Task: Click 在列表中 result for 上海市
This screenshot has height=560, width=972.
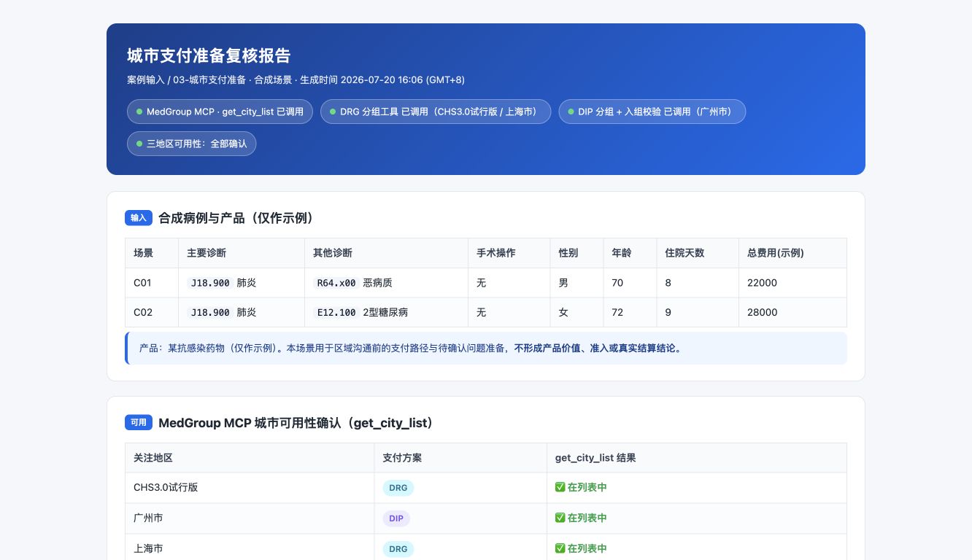Action: (581, 548)
